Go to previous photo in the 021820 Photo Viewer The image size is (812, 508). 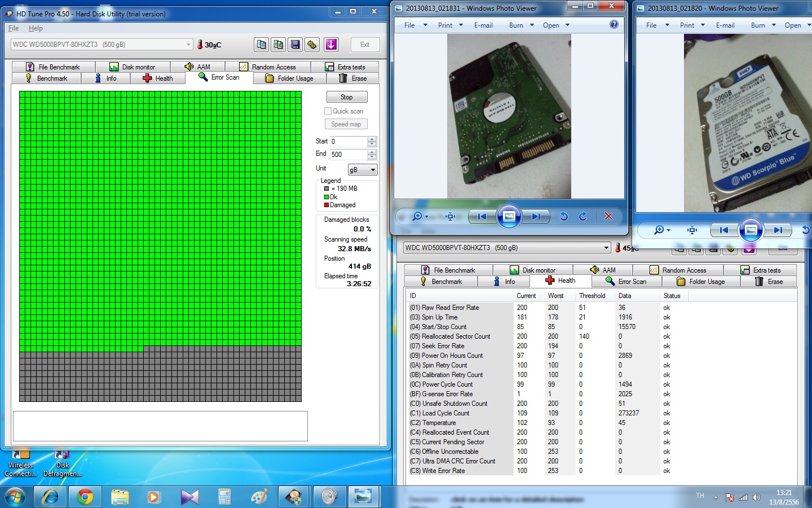(724, 230)
